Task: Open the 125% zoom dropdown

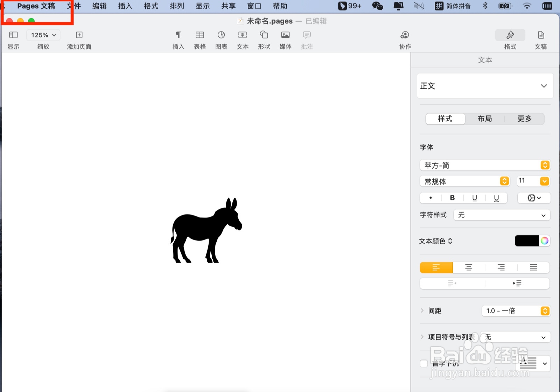Action: click(x=43, y=35)
